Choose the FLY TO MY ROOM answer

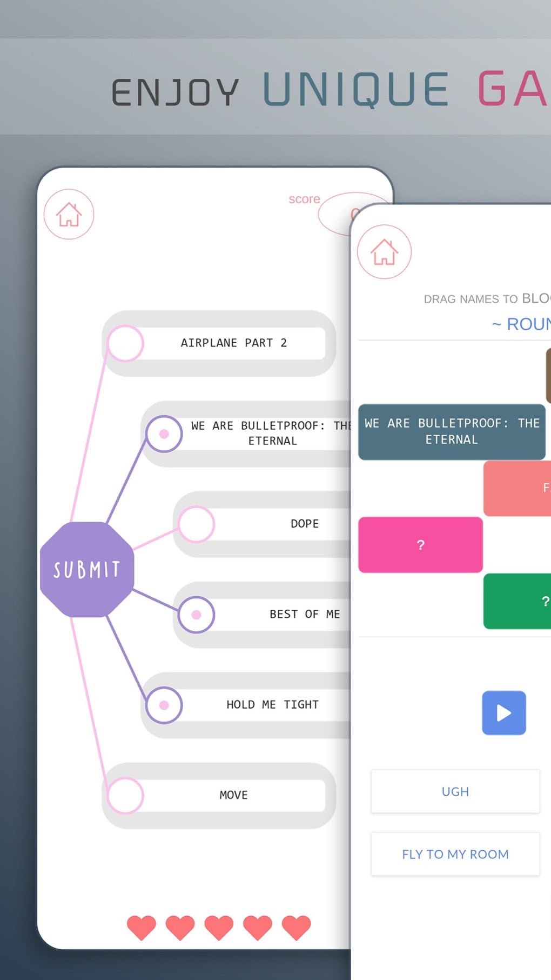click(455, 854)
